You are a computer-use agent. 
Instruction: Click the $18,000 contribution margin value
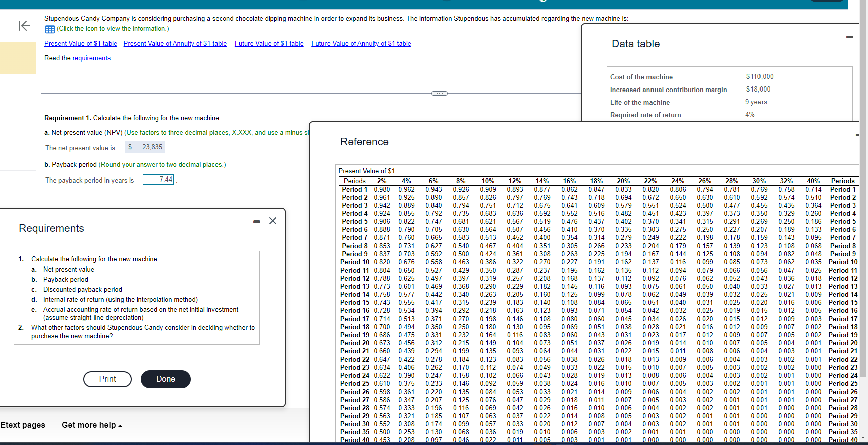(x=758, y=90)
